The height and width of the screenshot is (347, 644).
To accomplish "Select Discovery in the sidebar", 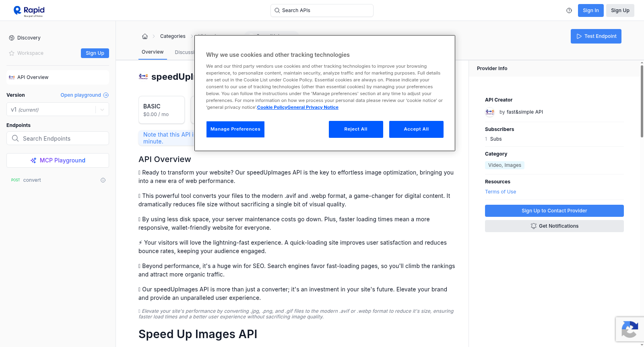I will [58, 38].
